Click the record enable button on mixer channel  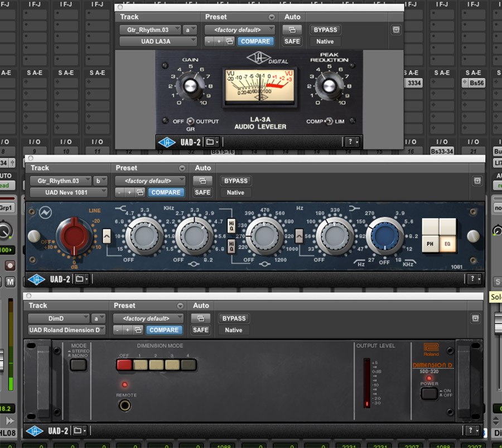[10, 266]
